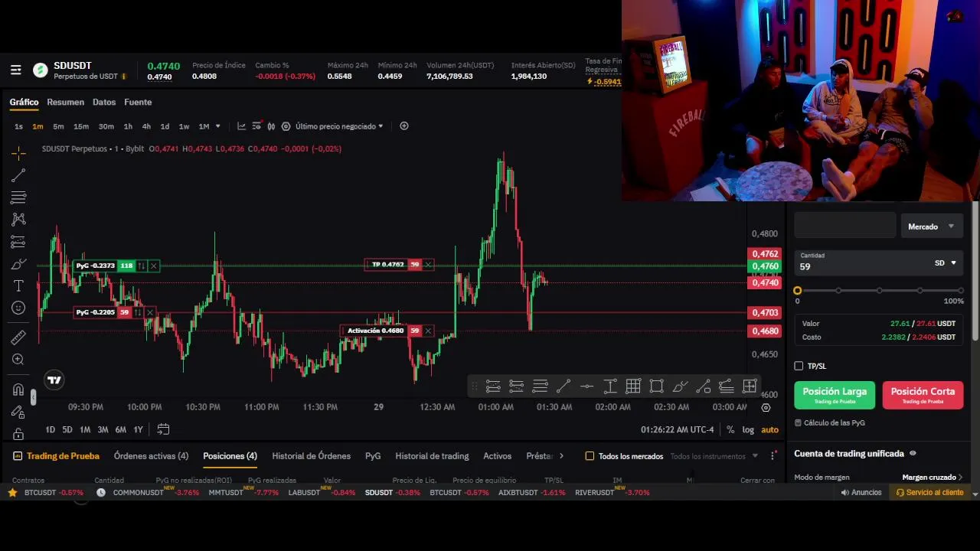The width and height of the screenshot is (980, 551).
Task: Pick the rectangle tool in floating toolbar
Action: pyautogui.click(x=656, y=386)
